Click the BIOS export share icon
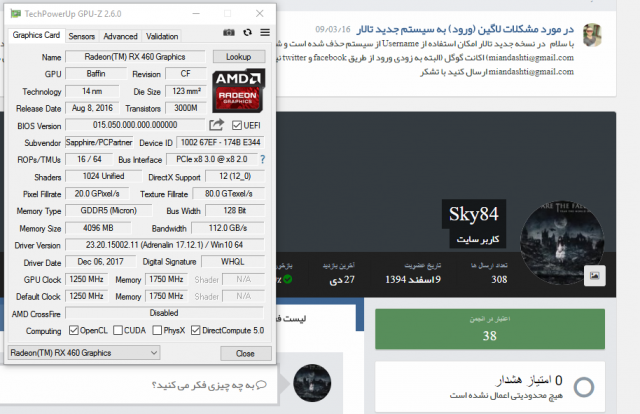This screenshot has width=640, height=414. coord(216,125)
